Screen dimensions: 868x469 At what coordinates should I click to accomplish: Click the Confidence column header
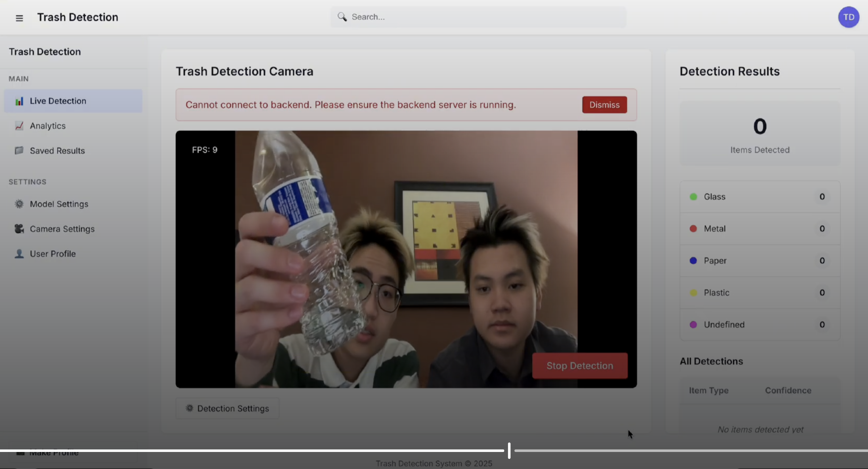click(788, 390)
